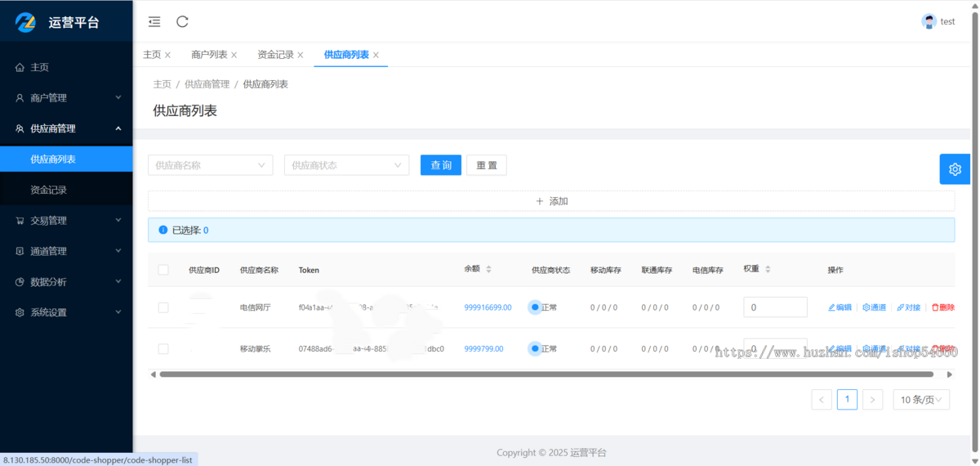Go to next page arrow
Screen dimensions: 980x466
point(872,400)
